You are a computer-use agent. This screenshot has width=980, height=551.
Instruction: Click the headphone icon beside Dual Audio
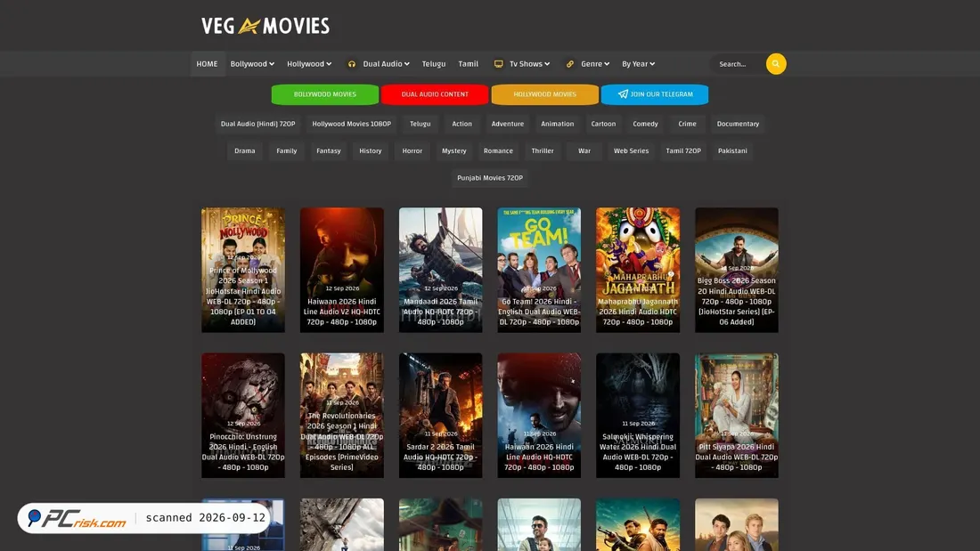(352, 64)
